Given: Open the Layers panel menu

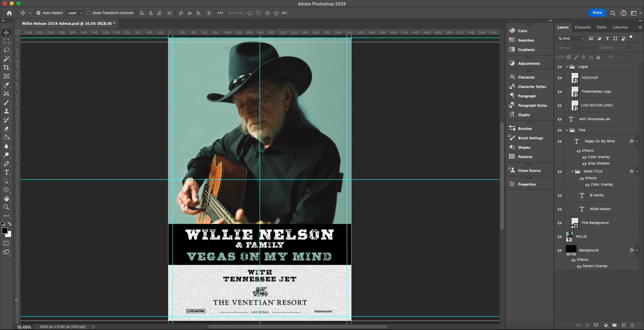Looking at the screenshot, I should point(640,27).
